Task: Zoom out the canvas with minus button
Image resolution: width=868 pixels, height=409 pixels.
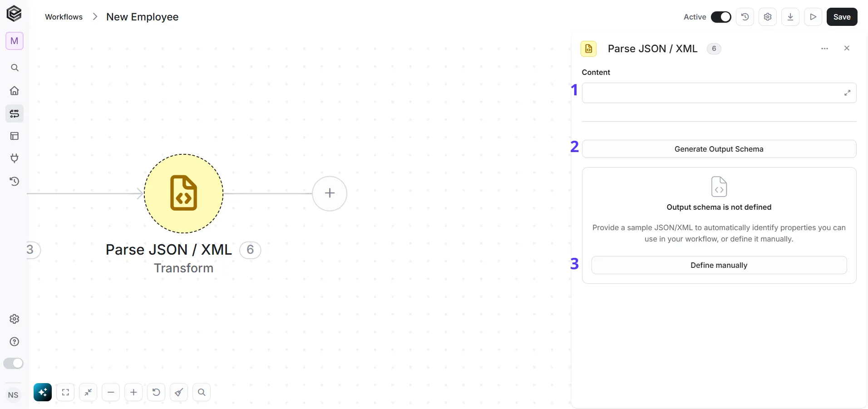Action: [x=111, y=392]
